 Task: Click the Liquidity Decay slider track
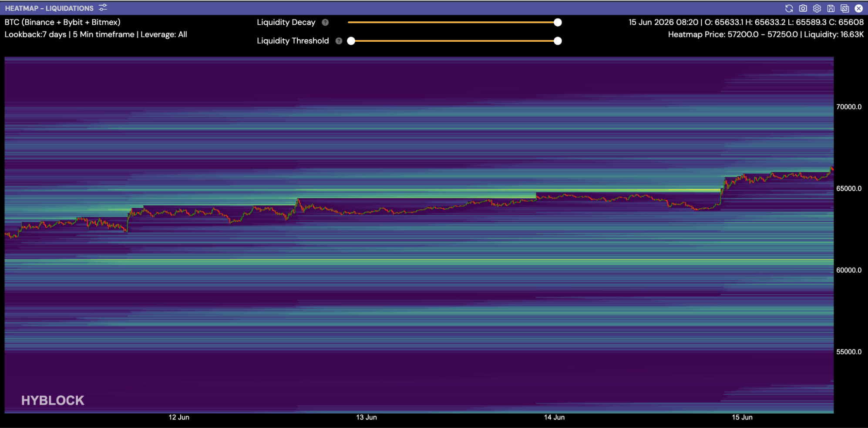453,22
